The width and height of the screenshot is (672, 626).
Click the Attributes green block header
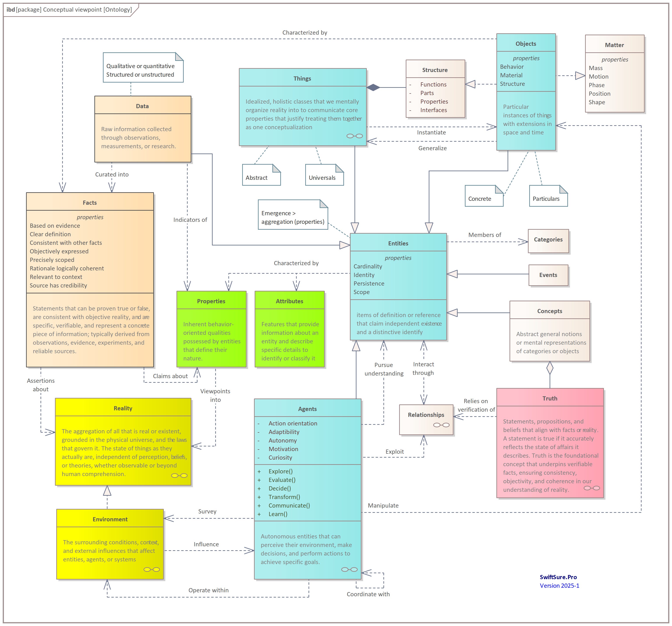click(289, 301)
